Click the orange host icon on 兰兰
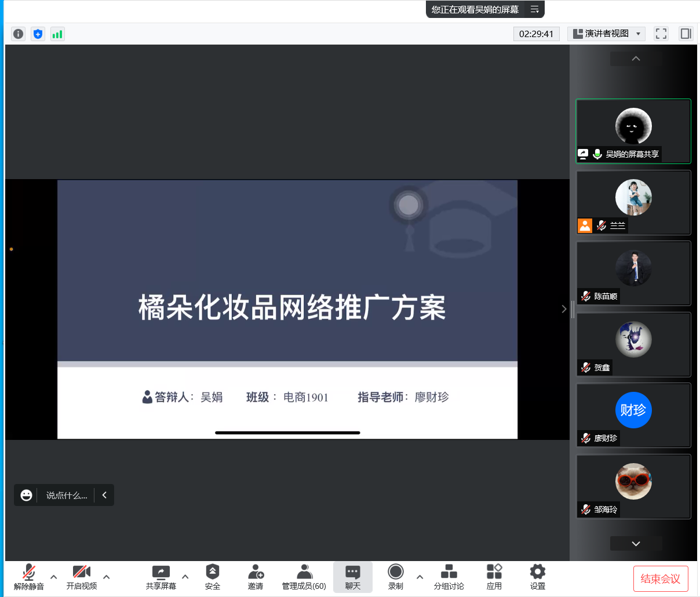The width and height of the screenshot is (700, 597). (x=585, y=225)
